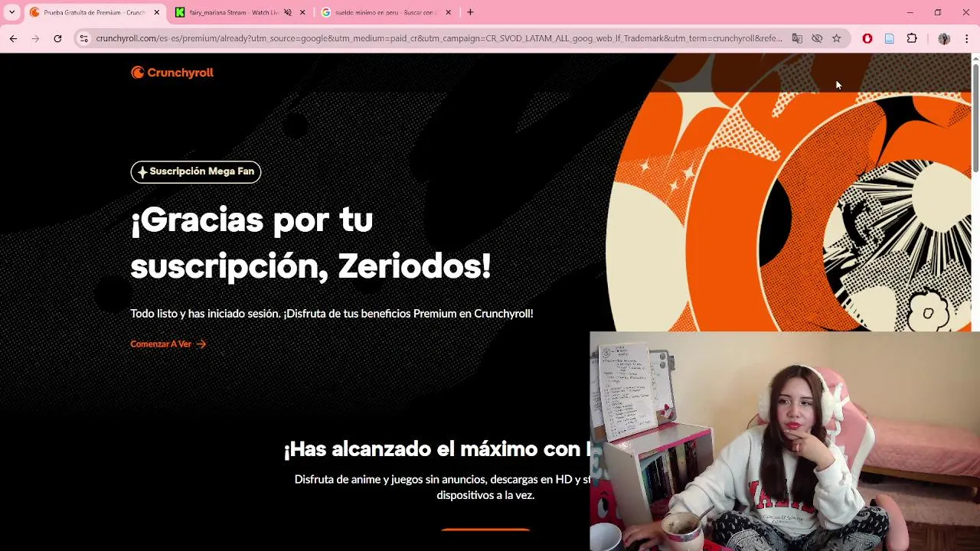Open the Extensions puzzle icon
This screenshot has width=980, height=551.
coord(912,38)
